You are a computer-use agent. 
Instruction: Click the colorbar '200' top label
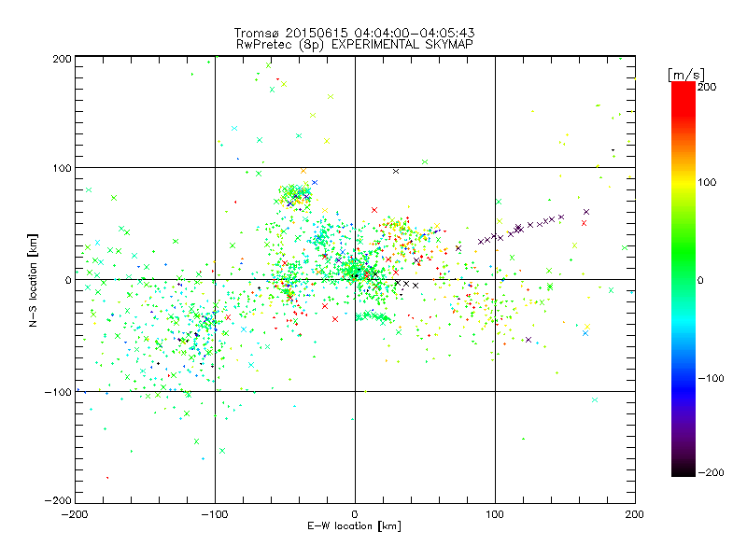707,87
